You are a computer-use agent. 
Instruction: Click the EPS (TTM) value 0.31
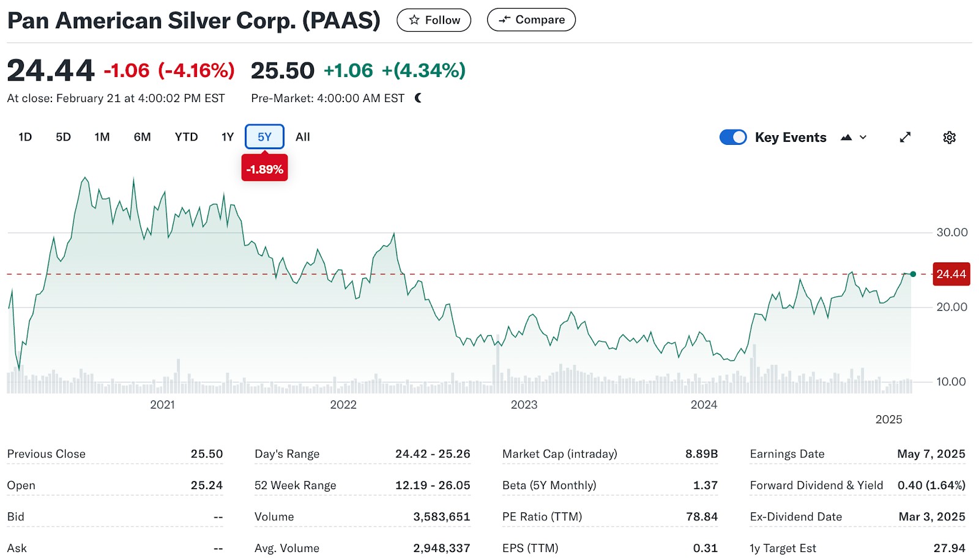(x=705, y=548)
